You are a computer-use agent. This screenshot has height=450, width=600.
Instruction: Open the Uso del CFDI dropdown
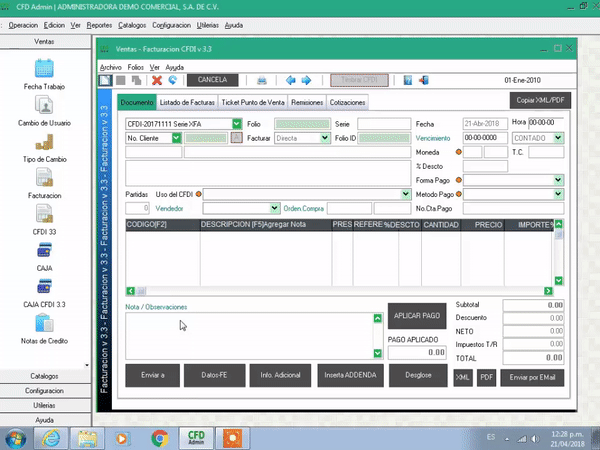click(x=406, y=194)
